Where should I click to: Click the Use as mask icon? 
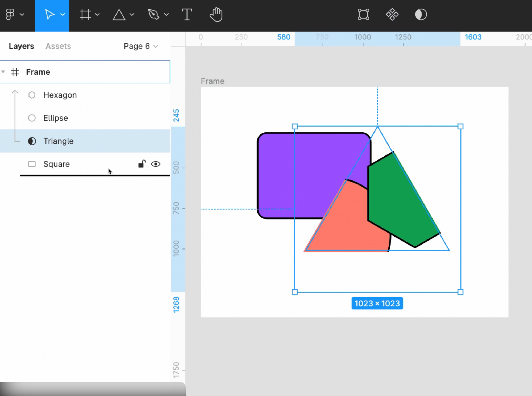point(421,14)
